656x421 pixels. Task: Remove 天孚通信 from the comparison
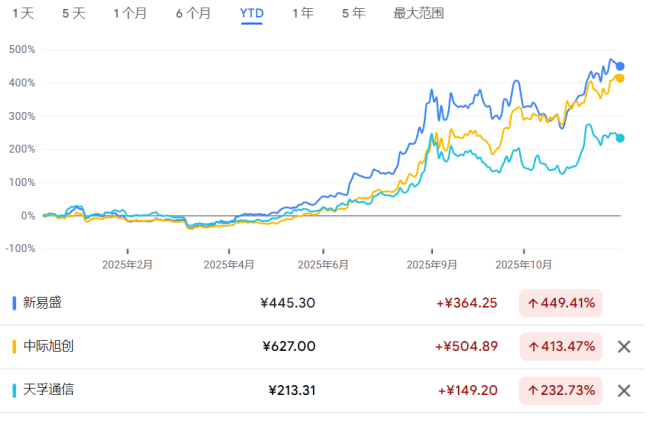click(623, 390)
